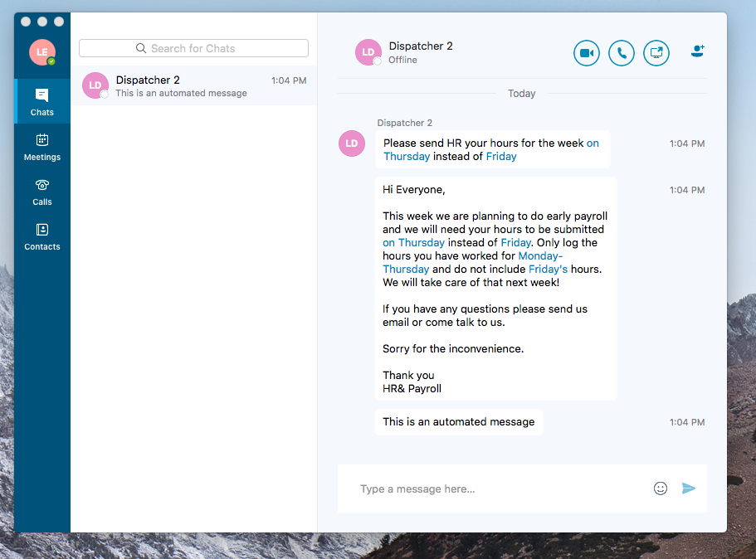This screenshot has width=756, height=559.
Task: Click the 'Friday' link in the first message
Action: point(501,156)
